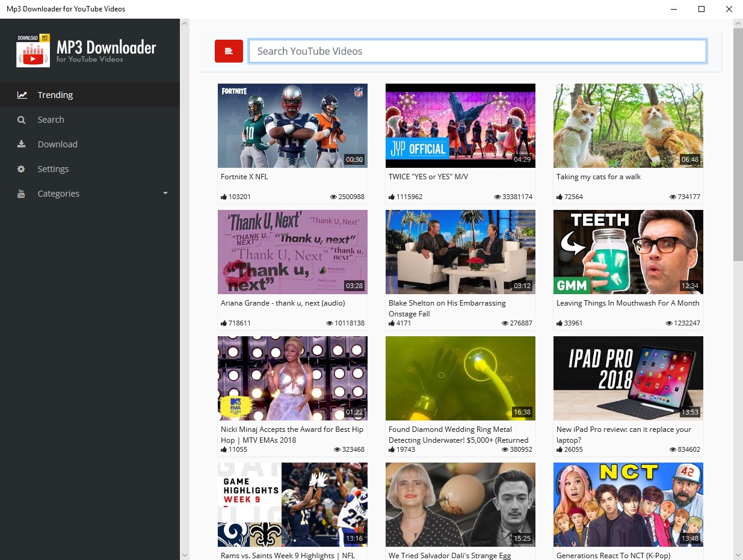Select the Salvador Dali egg thumbnail

click(x=460, y=505)
